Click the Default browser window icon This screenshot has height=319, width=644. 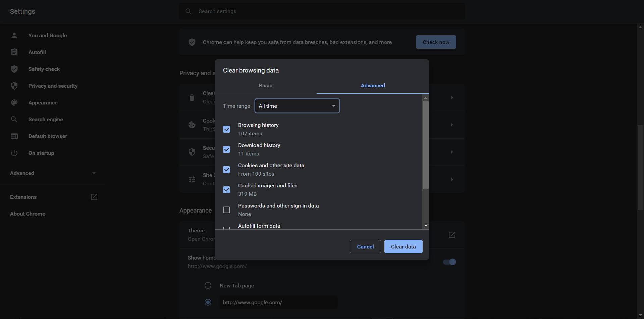14,136
